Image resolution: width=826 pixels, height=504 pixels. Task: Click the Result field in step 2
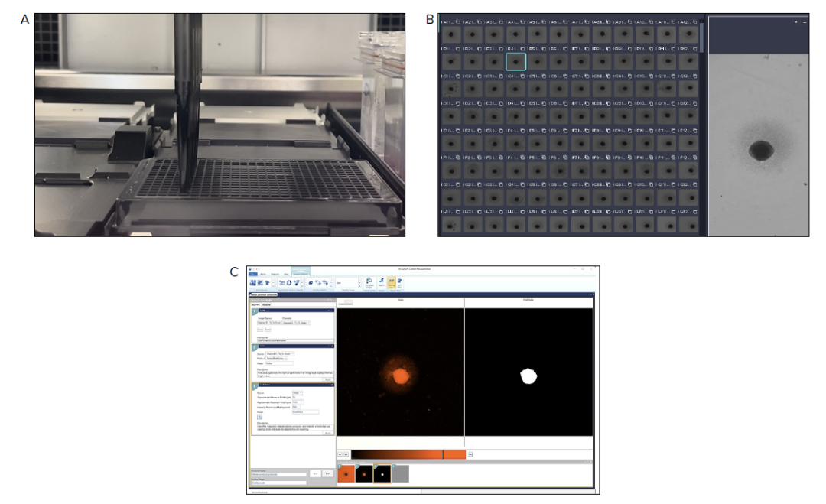[279, 363]
